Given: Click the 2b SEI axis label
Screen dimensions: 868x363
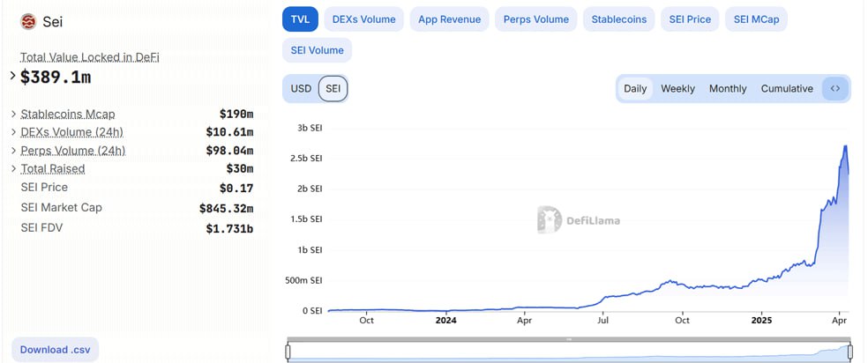Looking at the screenshot, I should tap(310, 189).
